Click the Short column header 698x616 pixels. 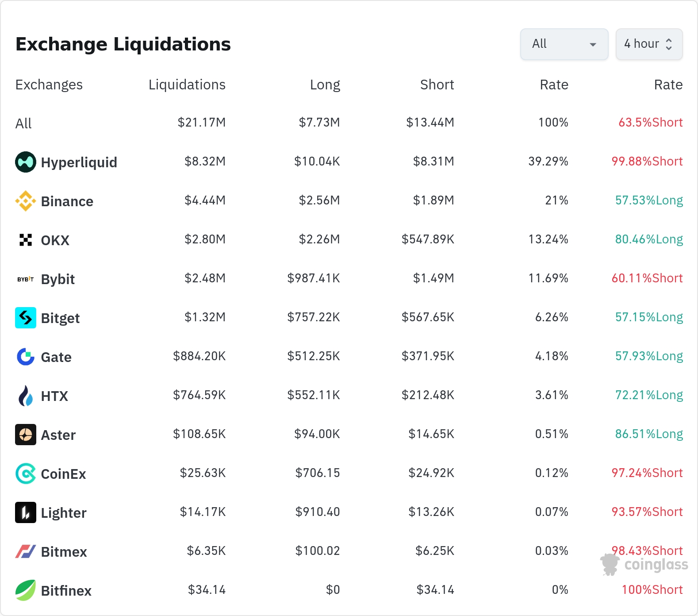pos(437,85)
